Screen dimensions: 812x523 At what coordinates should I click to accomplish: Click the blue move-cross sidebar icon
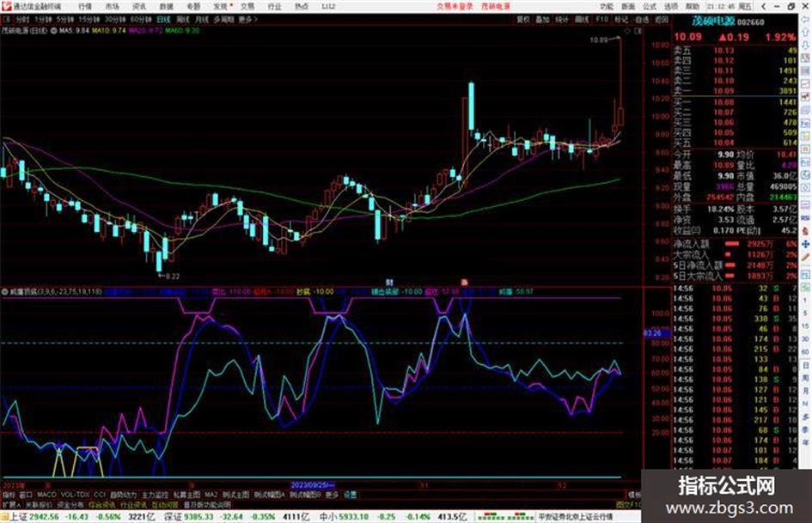tap(806, 244)
